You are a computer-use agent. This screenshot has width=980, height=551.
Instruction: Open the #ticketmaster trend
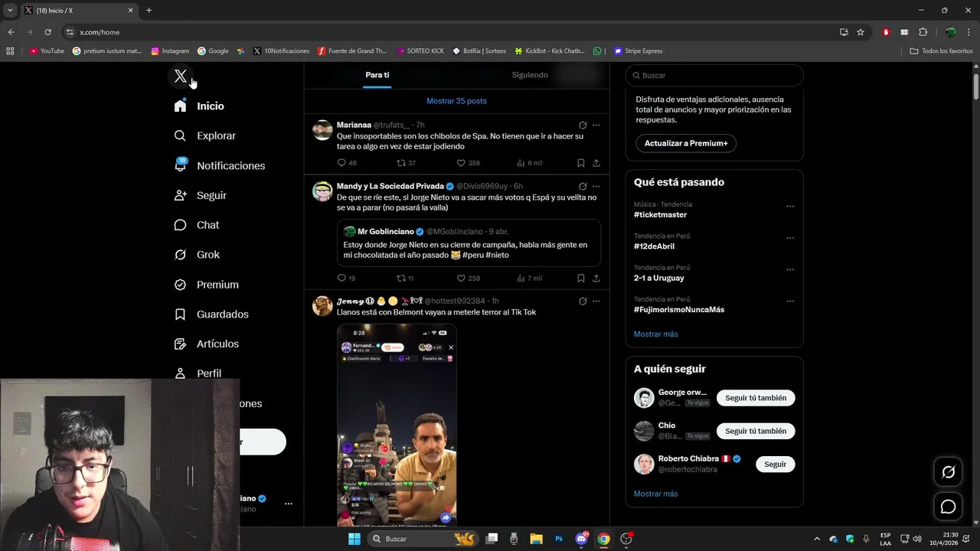pyautogui.click(x=660, y=215)
